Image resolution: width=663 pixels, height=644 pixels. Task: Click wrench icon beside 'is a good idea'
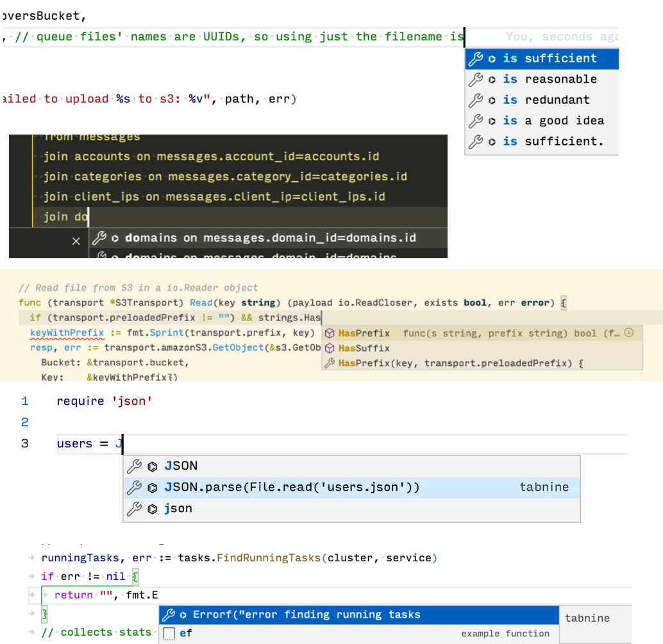point(476,121)
